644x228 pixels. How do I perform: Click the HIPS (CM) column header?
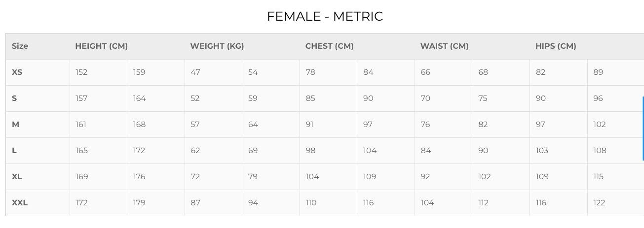point(556,46)
